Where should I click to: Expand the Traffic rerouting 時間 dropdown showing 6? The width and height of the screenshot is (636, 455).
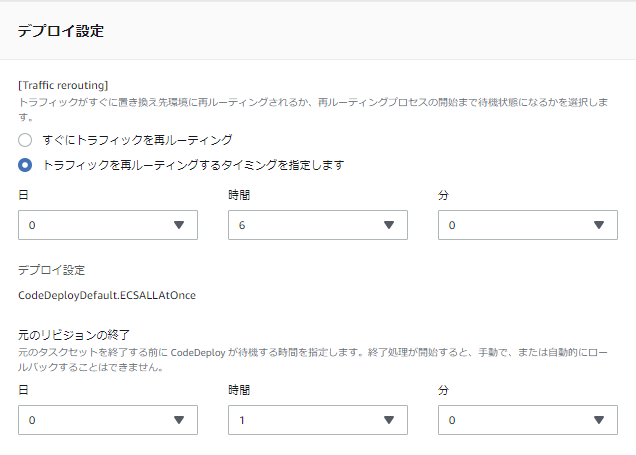coord(317,225)
